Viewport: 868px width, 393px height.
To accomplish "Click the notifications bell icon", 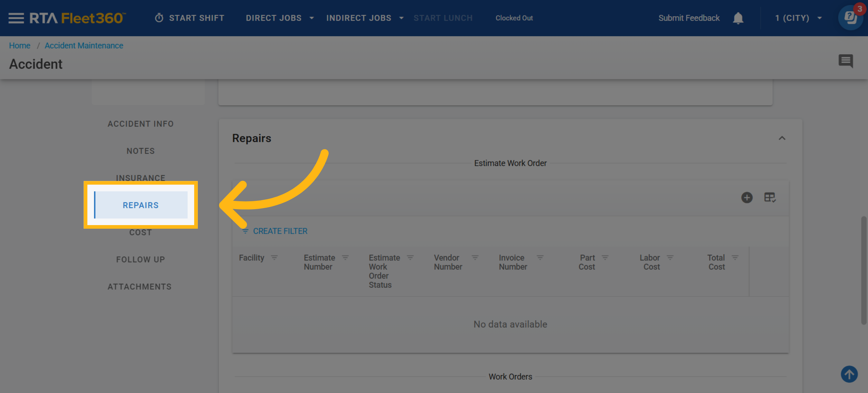I will (x=738, y=18).
